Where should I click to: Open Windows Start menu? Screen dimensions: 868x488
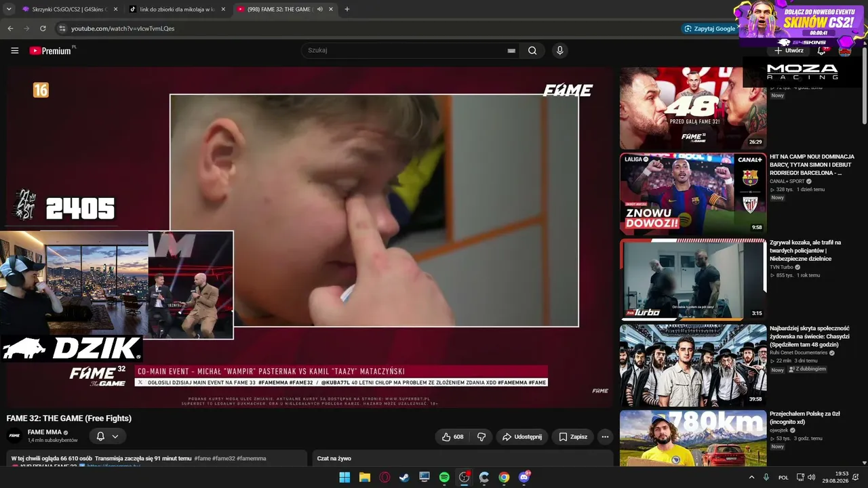pos(344,477)
